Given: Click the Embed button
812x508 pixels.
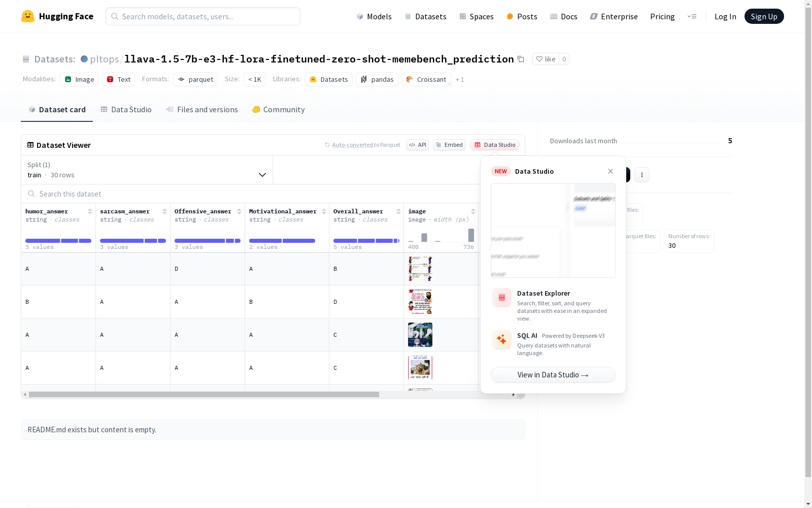Looking at the screenshot, I should click(x=449, y=145).
